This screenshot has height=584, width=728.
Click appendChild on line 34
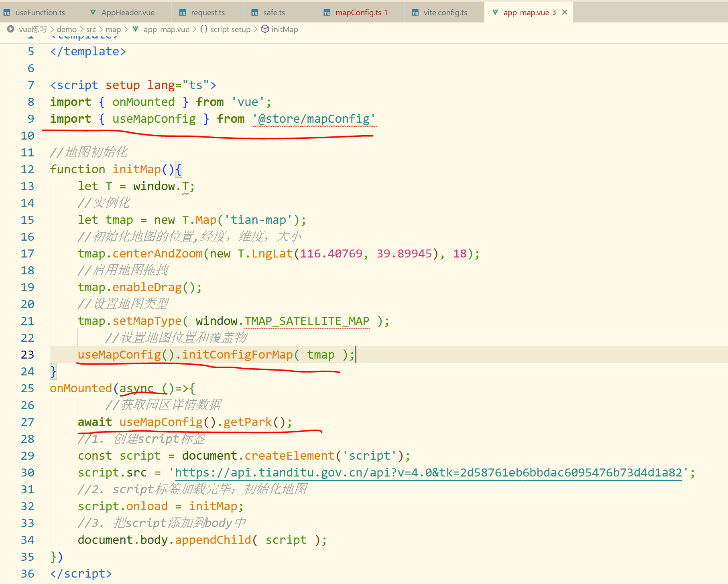213,540
